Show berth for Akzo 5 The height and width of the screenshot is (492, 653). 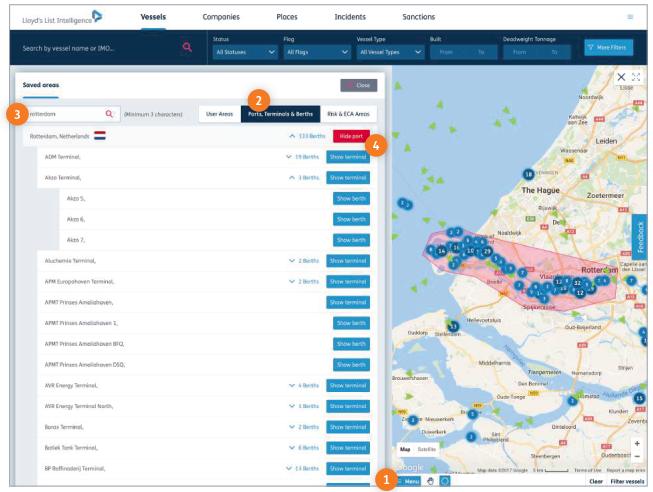tap(351, 199)
